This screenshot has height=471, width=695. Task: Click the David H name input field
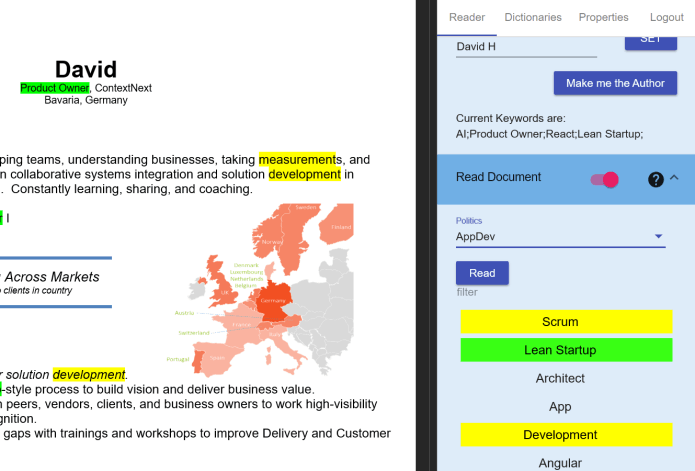[x=526, y=47]
